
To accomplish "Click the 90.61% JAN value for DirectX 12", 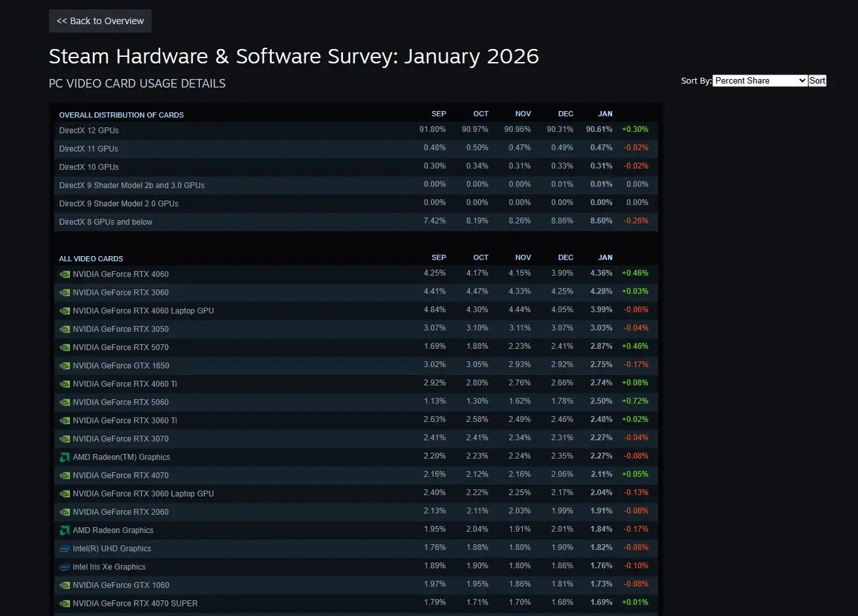I will [599, 129].
